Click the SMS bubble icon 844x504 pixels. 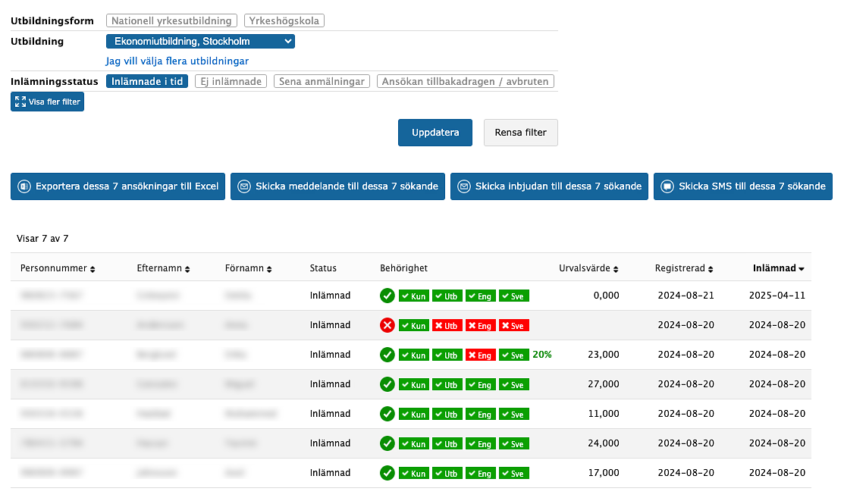pos(667,186)
